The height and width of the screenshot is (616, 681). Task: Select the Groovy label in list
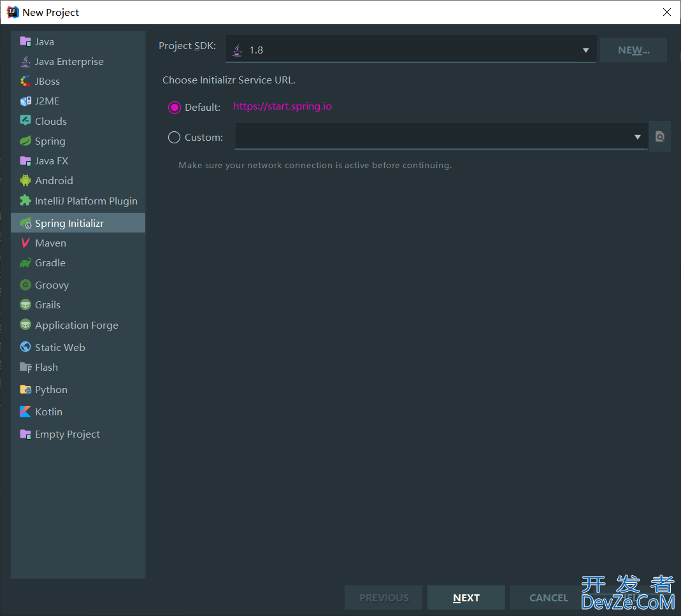click(x=52, y=285)
